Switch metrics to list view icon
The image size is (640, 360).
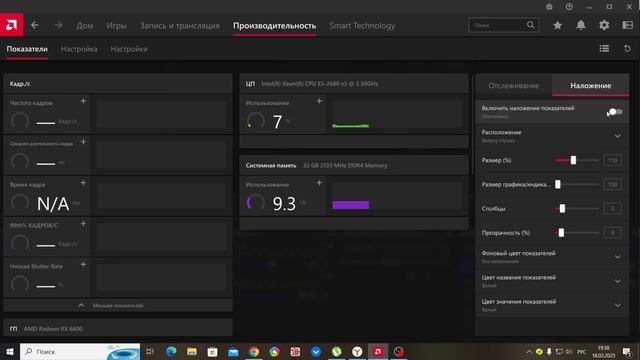point(604,49)
